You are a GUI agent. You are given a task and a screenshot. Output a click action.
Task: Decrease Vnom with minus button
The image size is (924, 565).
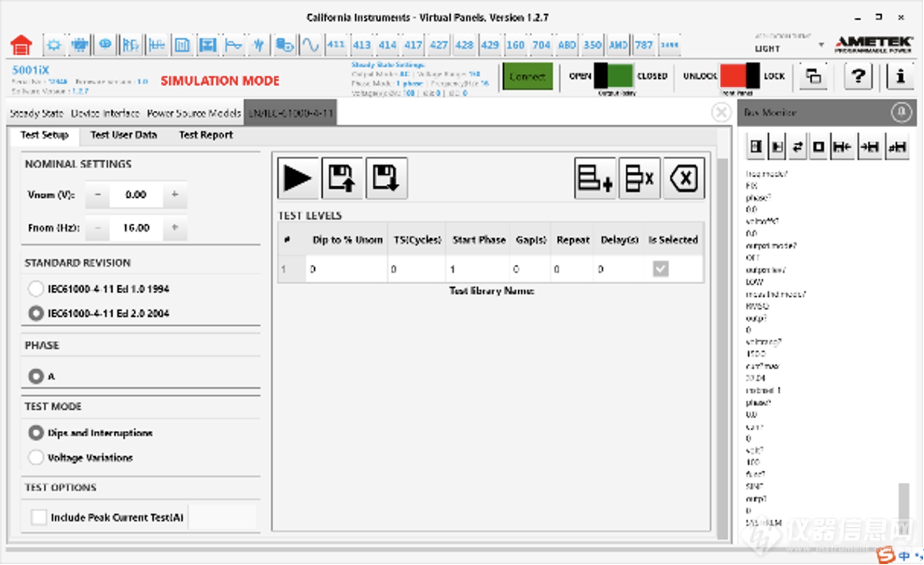coord(98,194)
